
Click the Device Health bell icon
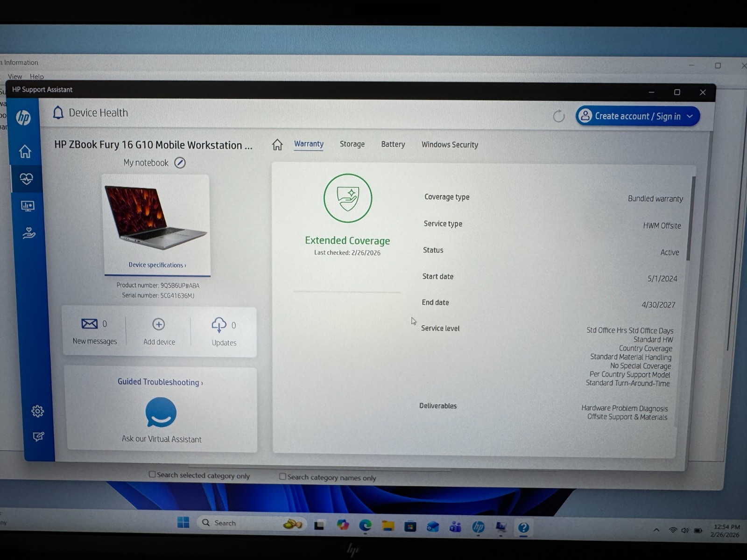point(58,112)
